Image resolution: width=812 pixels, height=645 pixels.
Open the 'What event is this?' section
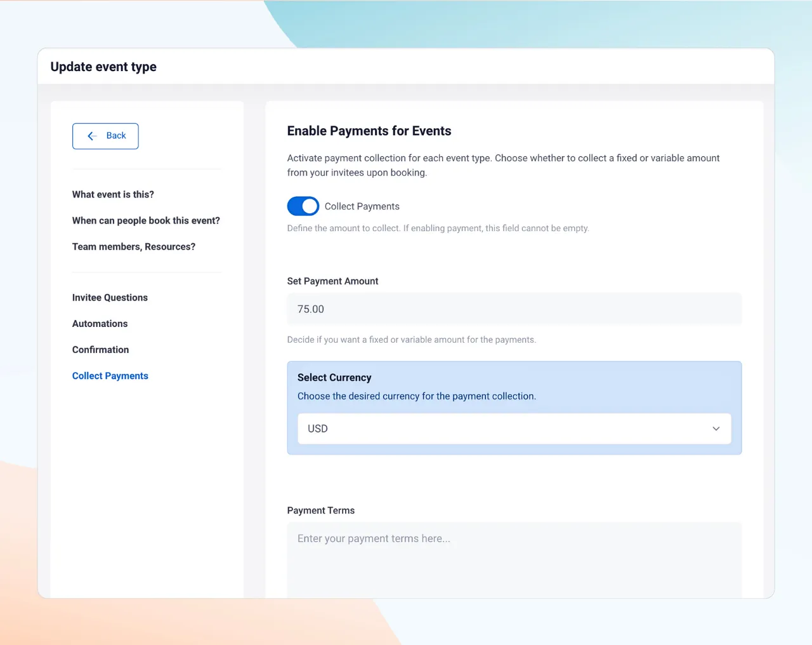point(113,194)
